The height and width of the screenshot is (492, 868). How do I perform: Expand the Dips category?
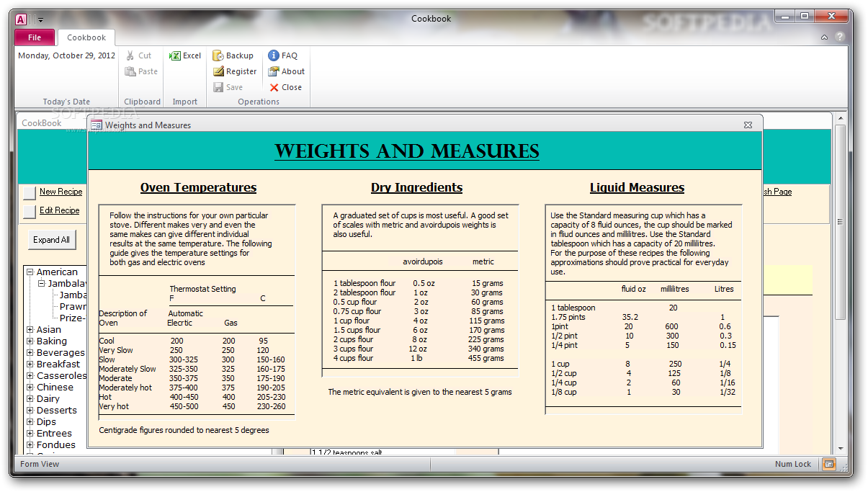[x=30, y=422]
